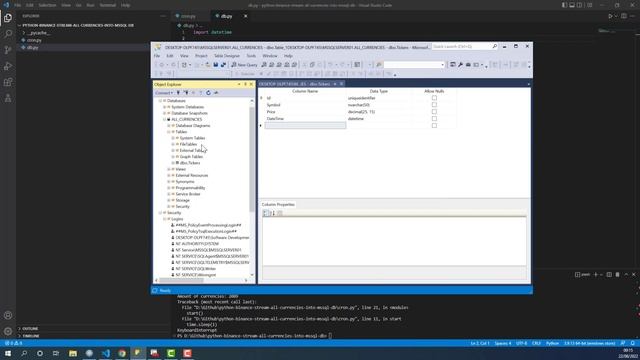
Task: Click UTF-8 encoding in status bar
Action: (521, 344)
